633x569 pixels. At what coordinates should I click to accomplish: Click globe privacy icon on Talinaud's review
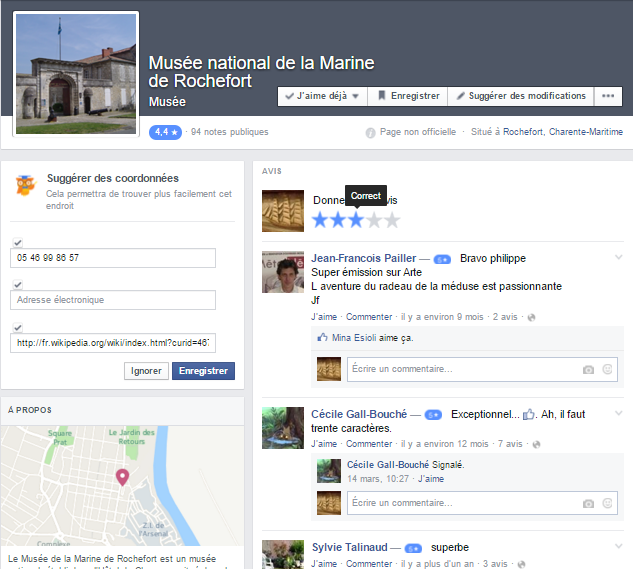521,564
